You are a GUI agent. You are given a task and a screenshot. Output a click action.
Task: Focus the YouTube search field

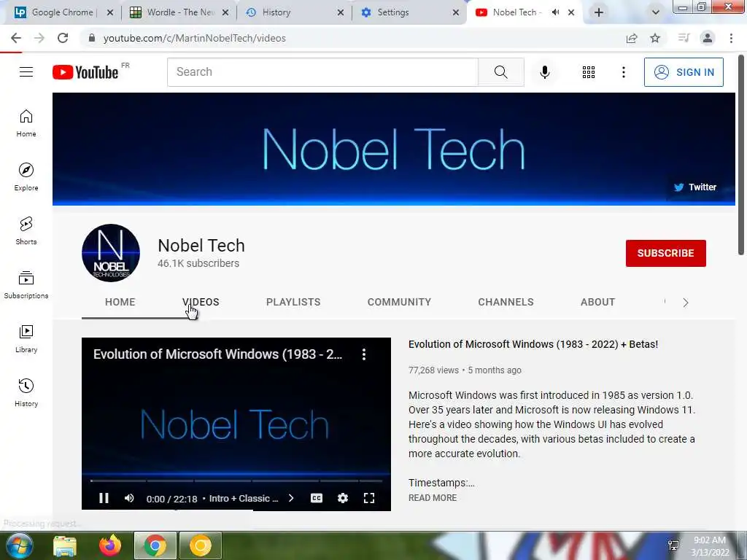click(x=322, y=72)
